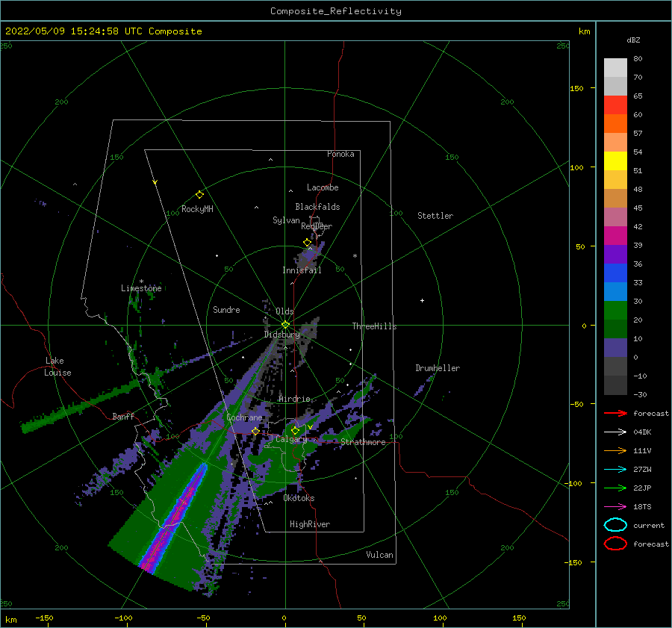Click the Ponoka town label
Image resolution: width=672 pixels, height=628 pixels.
(340, 154)
